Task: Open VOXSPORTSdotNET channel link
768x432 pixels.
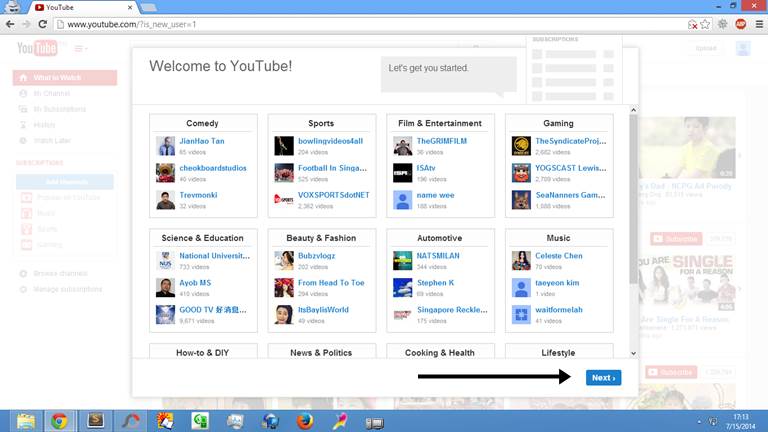Action: [x=334, y=195]
